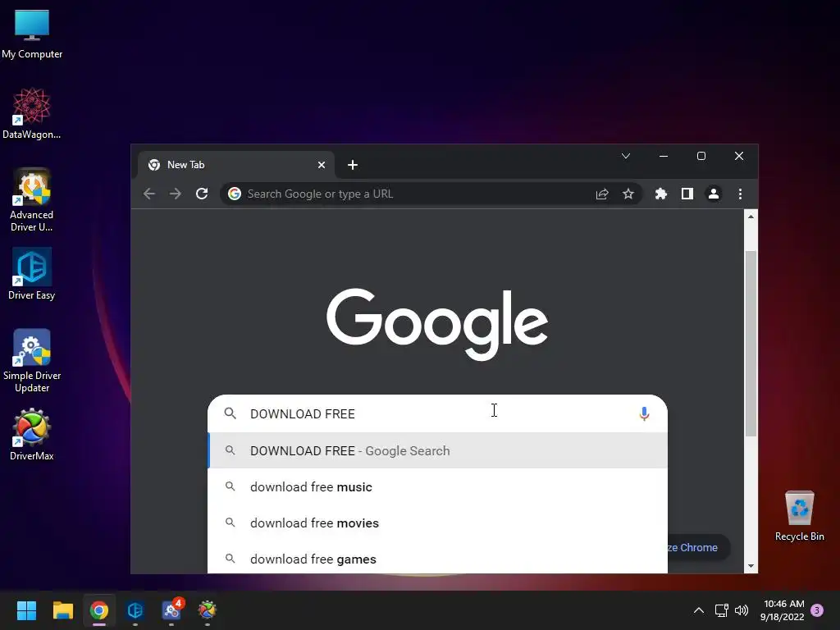Show hidden system tray icons

pyautogui.click(x=699, y=610)
